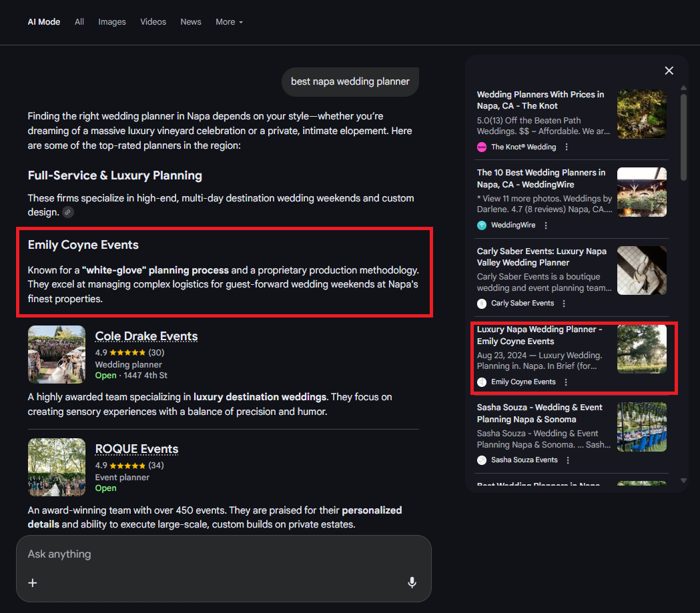This screenshot has height=613, width=700.
Task: Click the scrollbar up arrow in sources panel
Action: [683, 87]
